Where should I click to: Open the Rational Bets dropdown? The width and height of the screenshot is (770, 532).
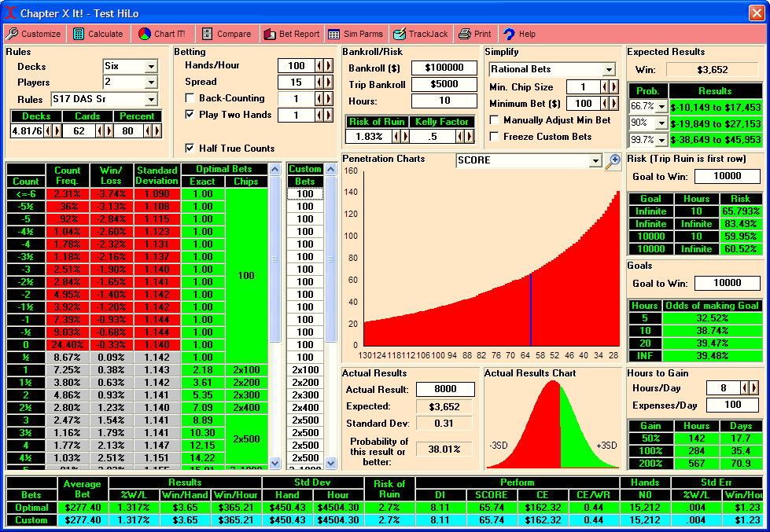[x=608, y=69]
